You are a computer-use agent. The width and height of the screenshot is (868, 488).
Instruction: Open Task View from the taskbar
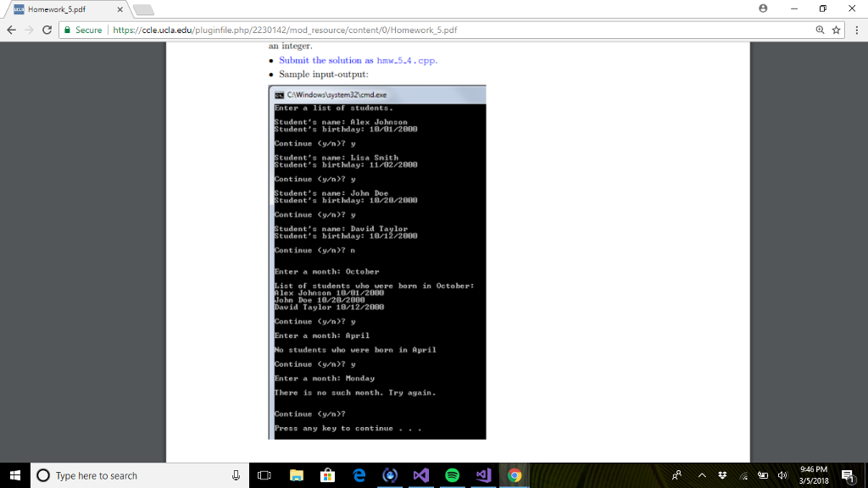click(x=265, y=475)
